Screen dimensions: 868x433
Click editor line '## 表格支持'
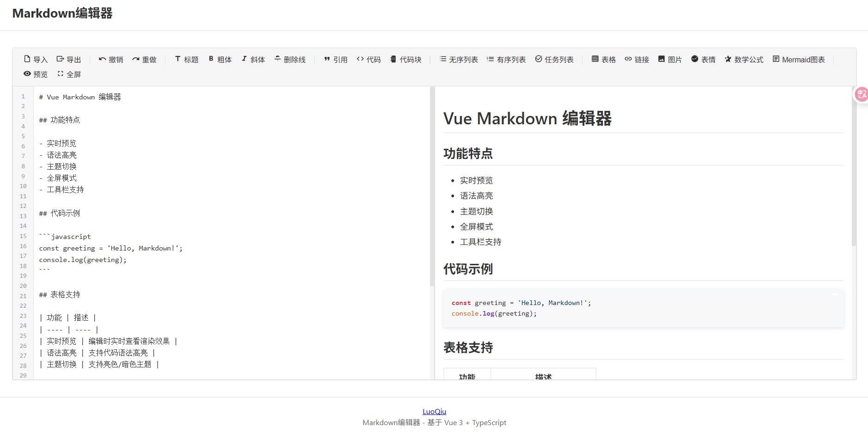[60, 294]
